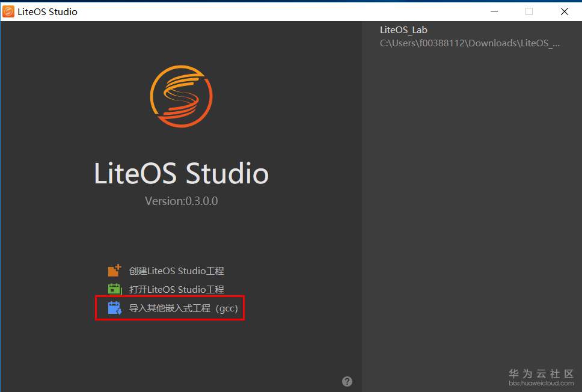Click the create project icon with plus
The image size is (582, 392).
114,271
